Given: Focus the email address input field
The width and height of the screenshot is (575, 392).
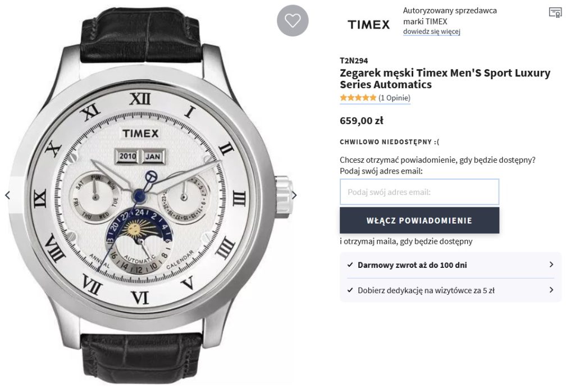Looking at the screenshot, I should tap(419, 192).
